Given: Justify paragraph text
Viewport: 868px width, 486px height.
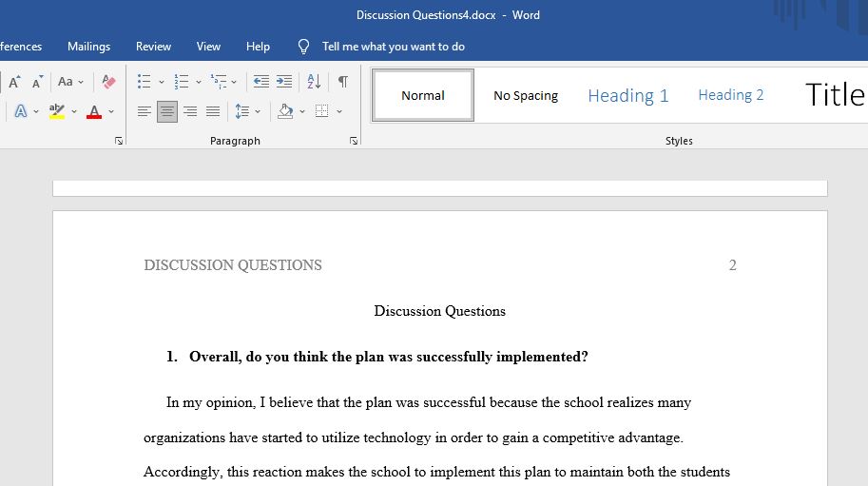Looking at the screenshot, I should [213, 111].
